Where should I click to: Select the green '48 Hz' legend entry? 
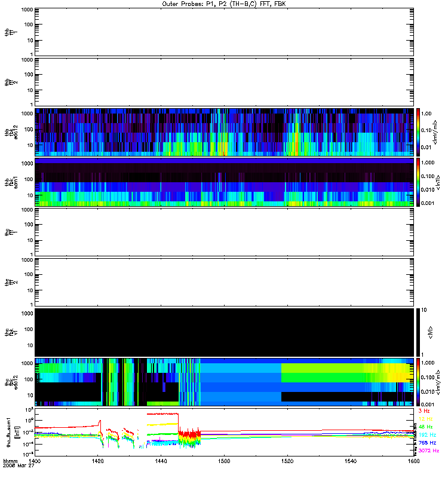(425, 427)
